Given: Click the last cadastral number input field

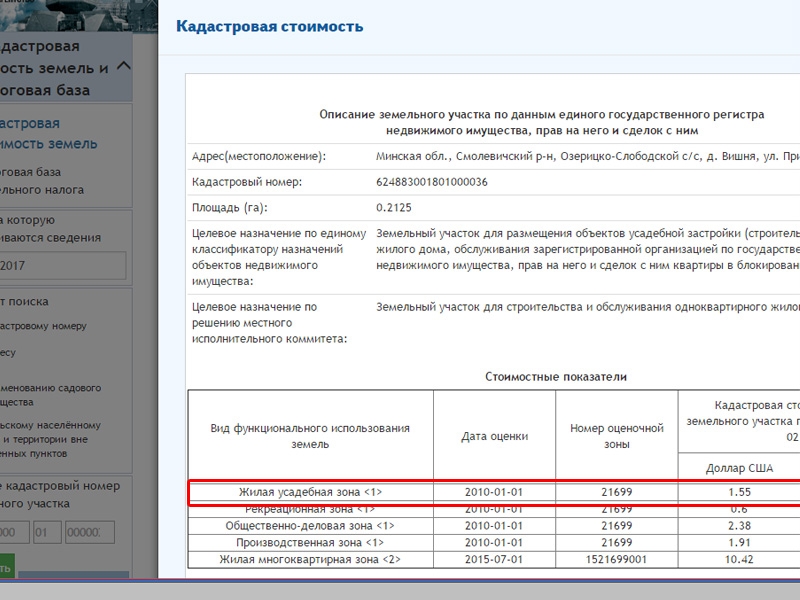Looking at the screenshot, I should tap(90, 533).
